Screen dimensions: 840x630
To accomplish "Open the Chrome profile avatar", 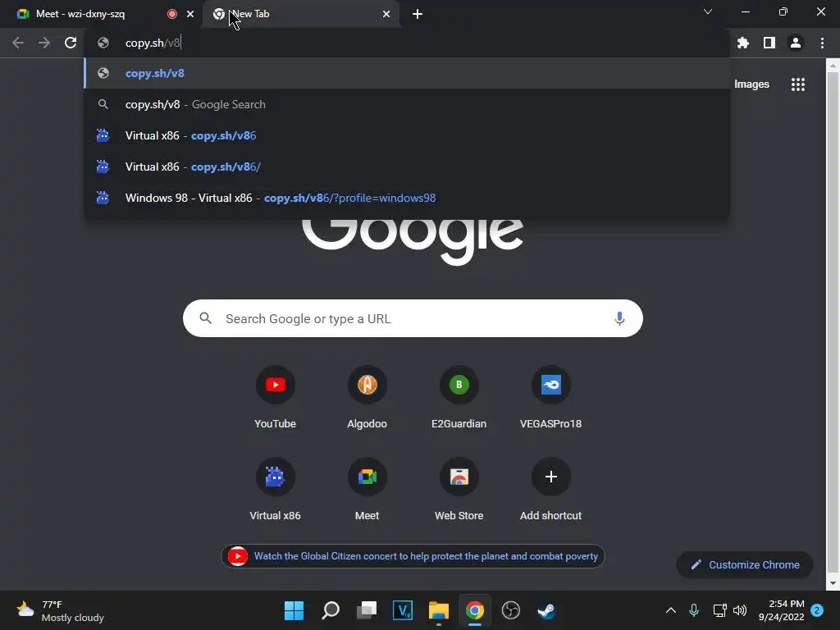I will pos(796,43).
